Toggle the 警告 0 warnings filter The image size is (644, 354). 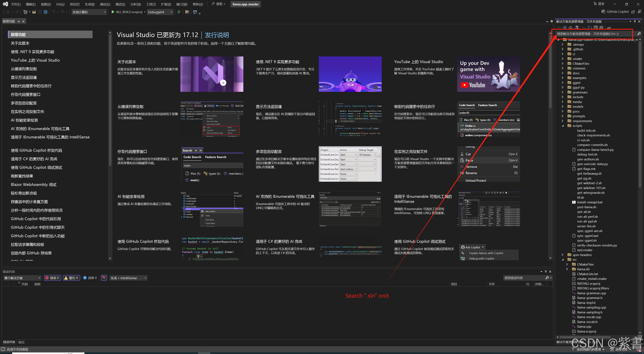(x=71, y=278)
